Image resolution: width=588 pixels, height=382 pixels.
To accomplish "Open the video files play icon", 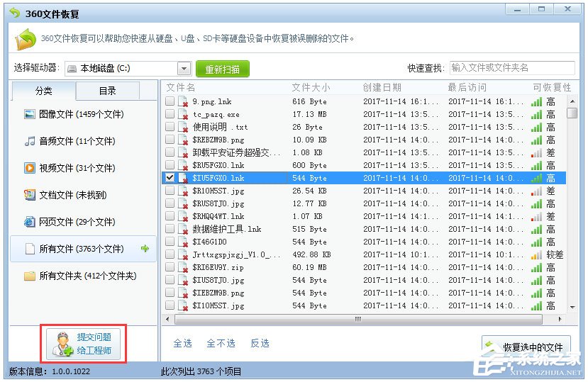I will (x=30, y=168).
